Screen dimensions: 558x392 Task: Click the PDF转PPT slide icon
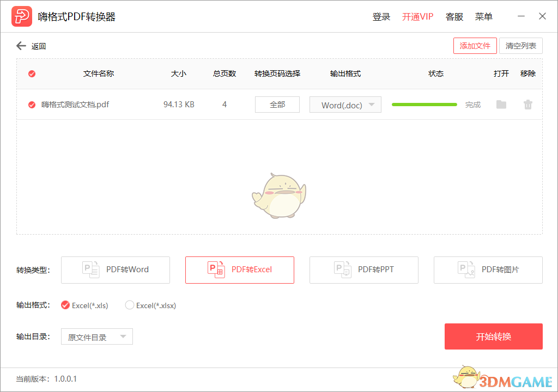342,269
